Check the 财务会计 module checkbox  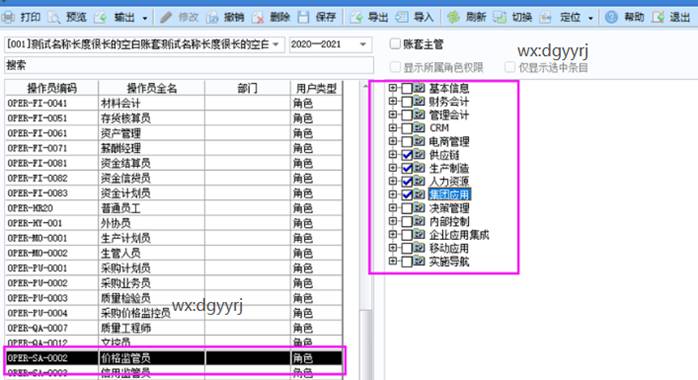[x=407, y=101]
